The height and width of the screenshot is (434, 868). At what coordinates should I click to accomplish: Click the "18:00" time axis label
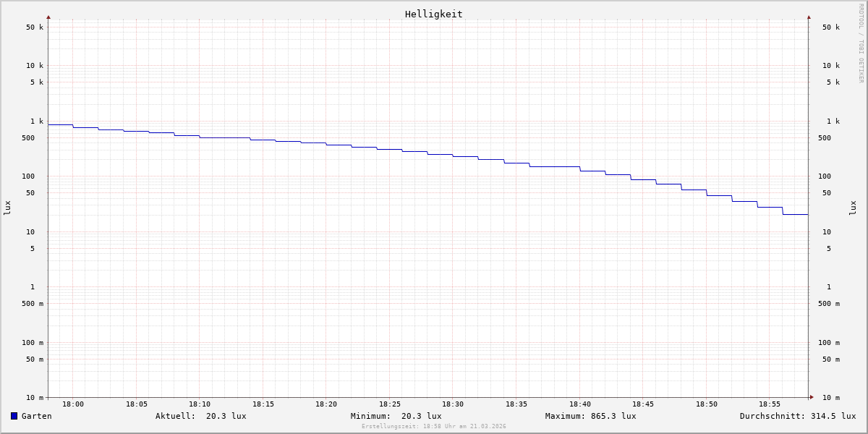73,404
